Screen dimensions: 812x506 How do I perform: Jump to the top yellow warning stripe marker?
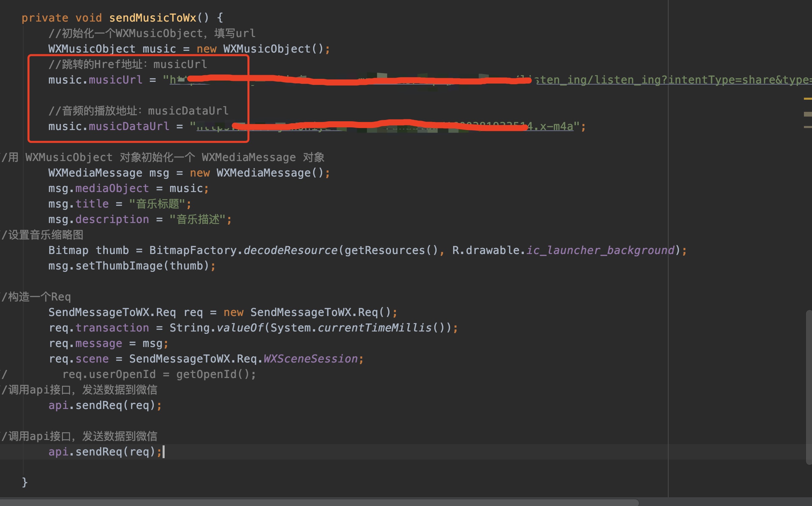pyautogui.click(x=808, y=99)
